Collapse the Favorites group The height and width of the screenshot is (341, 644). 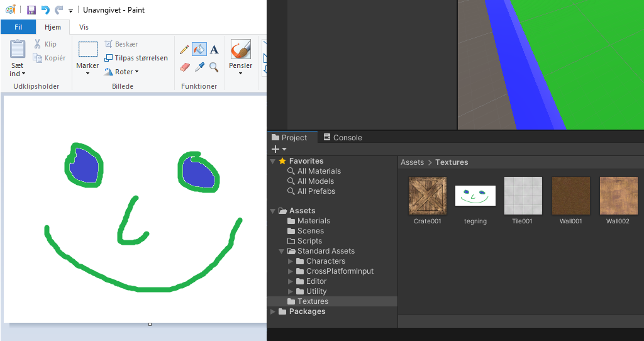[x=273, y=162]
